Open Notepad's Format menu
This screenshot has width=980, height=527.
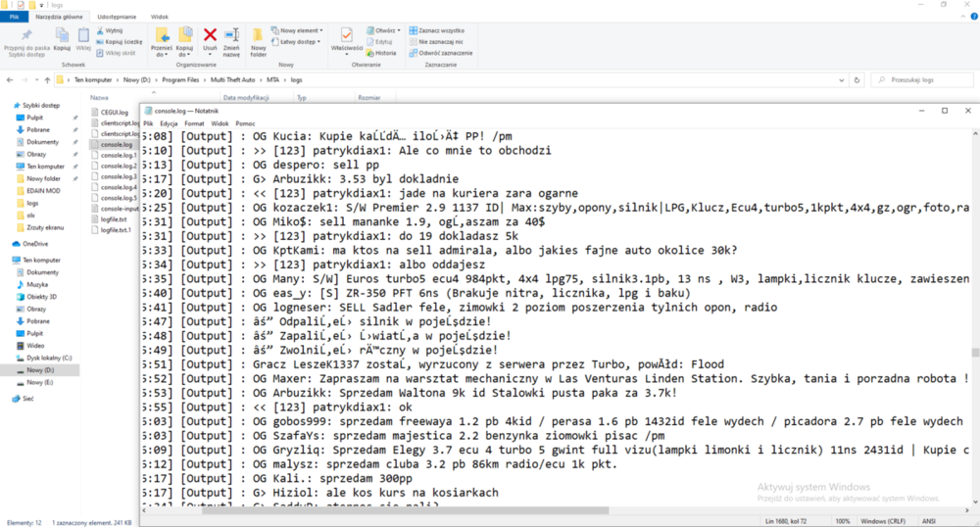coord(194,123)
